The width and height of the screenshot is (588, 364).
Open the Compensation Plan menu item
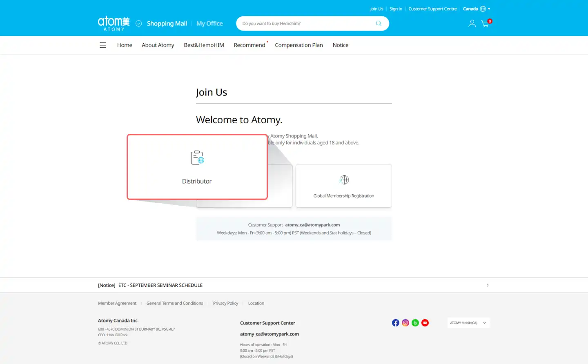tap(299, 45)
